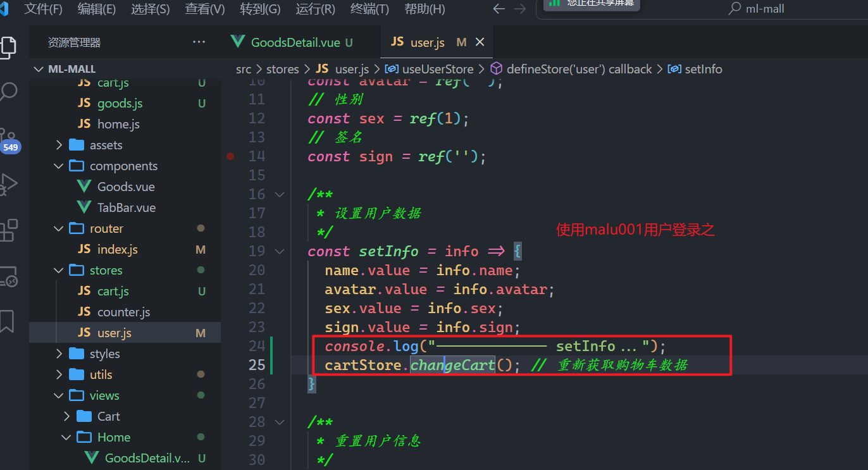The height and width of the screenshot is (470, 868).
Task: Open cart.js under stores folder
Action: point(113,291)
